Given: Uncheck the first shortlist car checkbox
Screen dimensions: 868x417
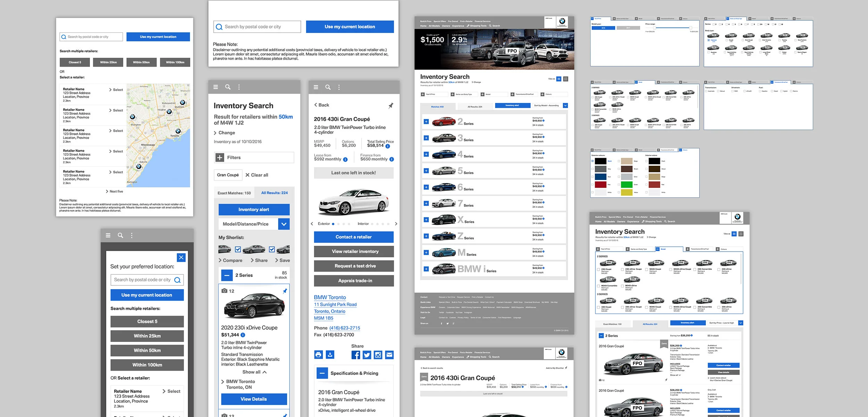Looking at the screenshot, I should tap(238, 249).
